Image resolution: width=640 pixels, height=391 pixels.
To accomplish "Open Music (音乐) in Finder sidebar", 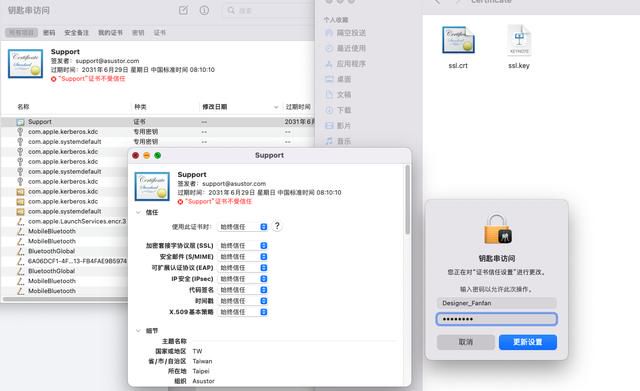I will click(x=338, y=141).
